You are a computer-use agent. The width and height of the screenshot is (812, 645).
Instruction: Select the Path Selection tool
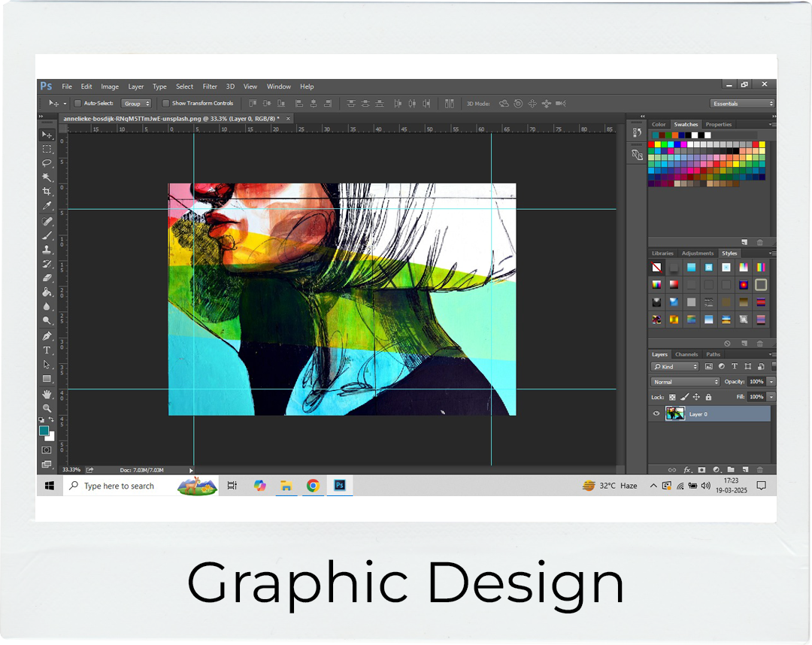47,365
